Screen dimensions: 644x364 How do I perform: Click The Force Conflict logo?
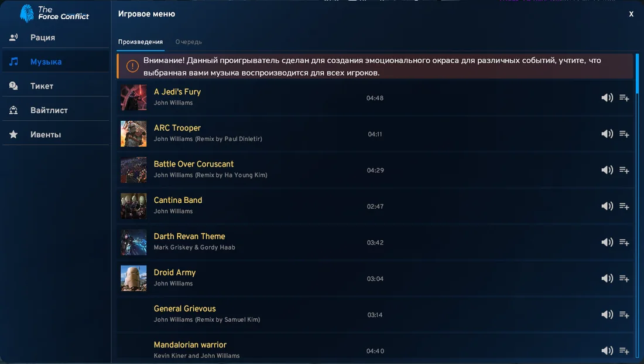coord(54,13)
